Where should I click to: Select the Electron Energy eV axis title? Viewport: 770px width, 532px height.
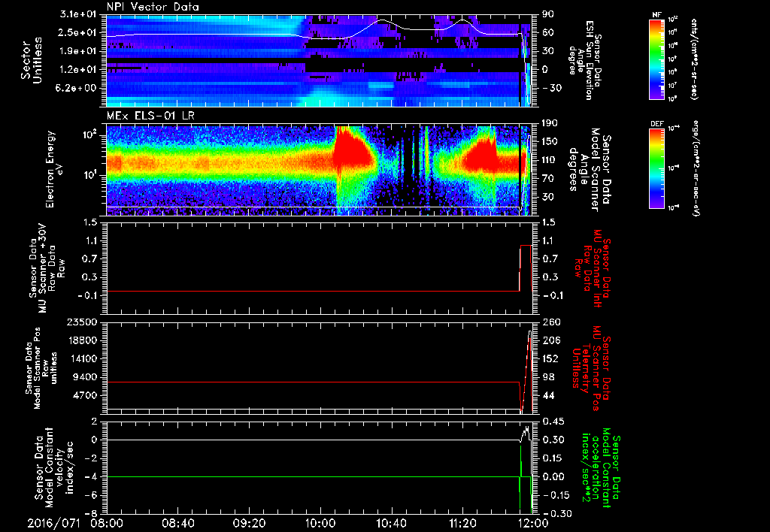tap(56, 169)
